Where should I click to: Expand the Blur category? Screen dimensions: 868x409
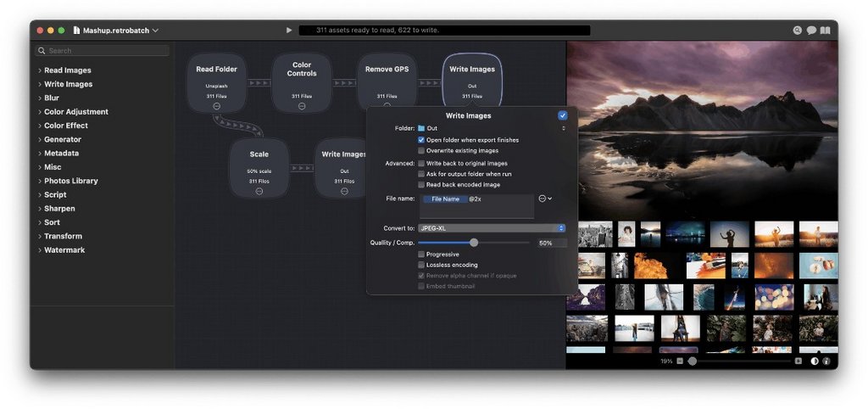tap(40, 98)
